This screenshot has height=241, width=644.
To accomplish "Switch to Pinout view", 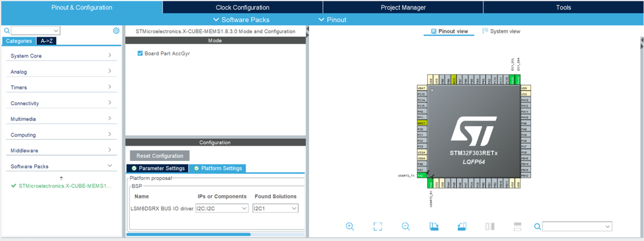I will pyautogui.click(x=449, y=31).
